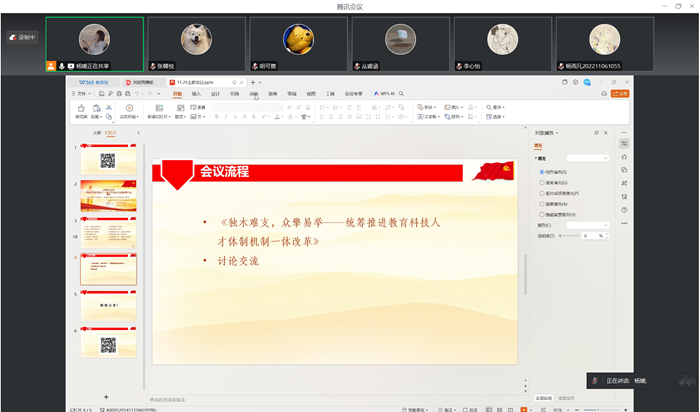
Task: Close the object properties side panel
Action: 608,132
